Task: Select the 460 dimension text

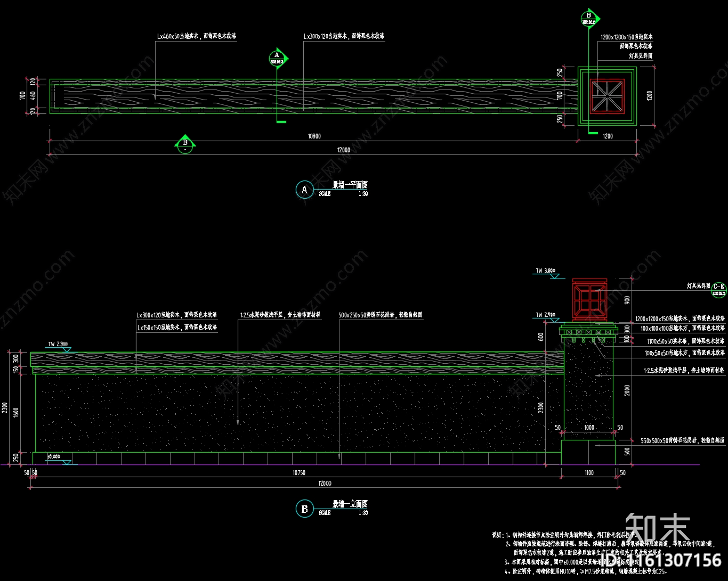Action: tap(33, 96)
